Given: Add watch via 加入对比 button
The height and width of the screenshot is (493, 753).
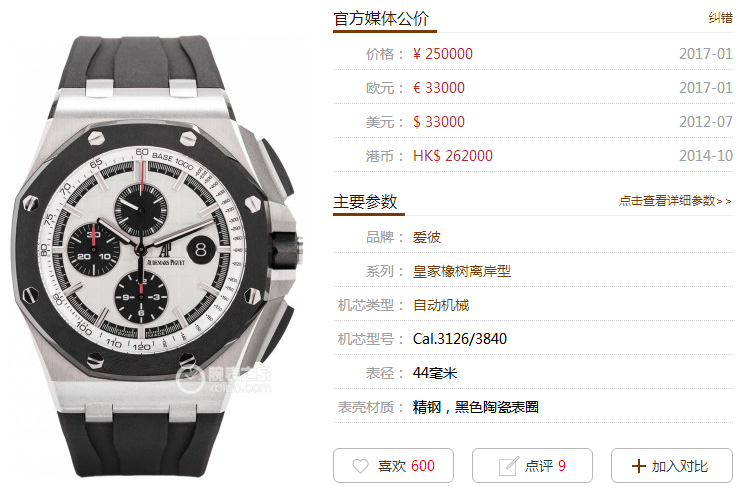Looking at the screenshot, I should point(672,466).
